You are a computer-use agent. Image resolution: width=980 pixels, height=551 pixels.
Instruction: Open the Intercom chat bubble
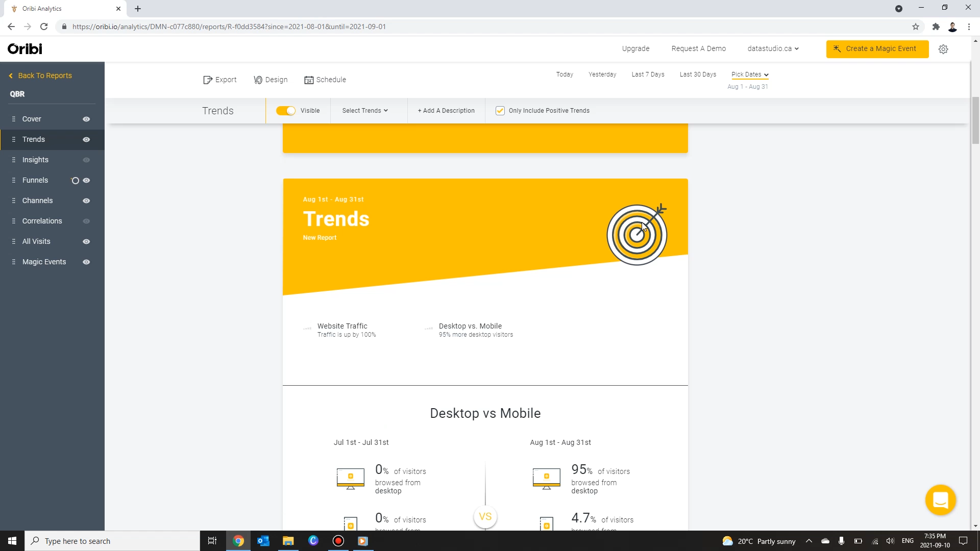940,500
